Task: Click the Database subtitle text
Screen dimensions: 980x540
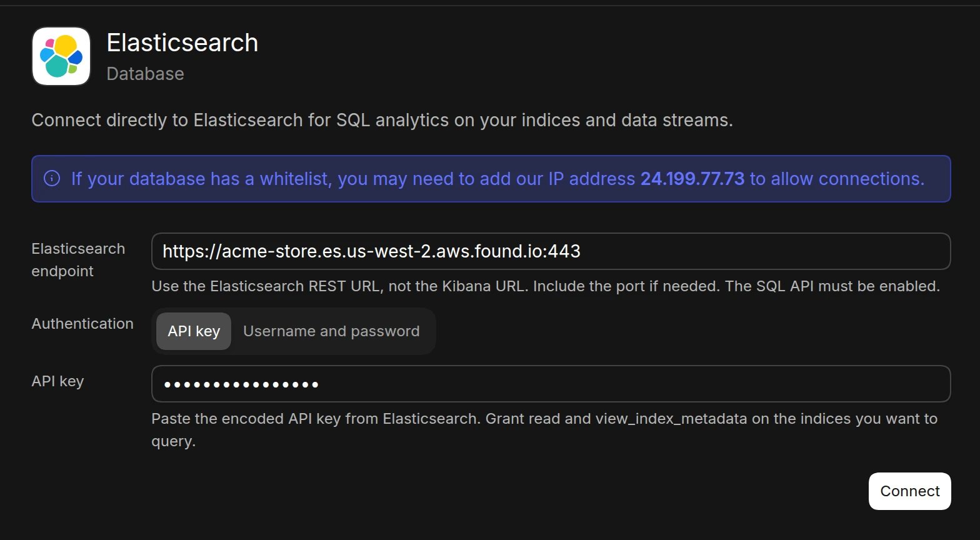Action: tap(146, 74)
